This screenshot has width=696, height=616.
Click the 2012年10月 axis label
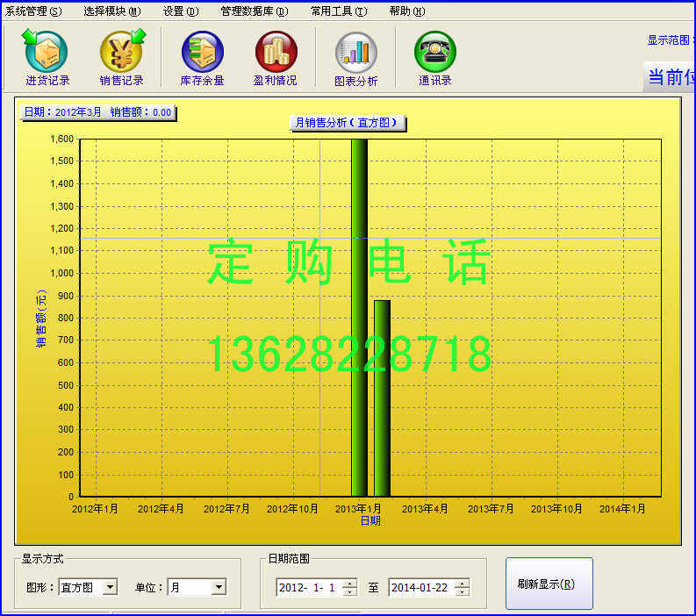pos(292,509)
